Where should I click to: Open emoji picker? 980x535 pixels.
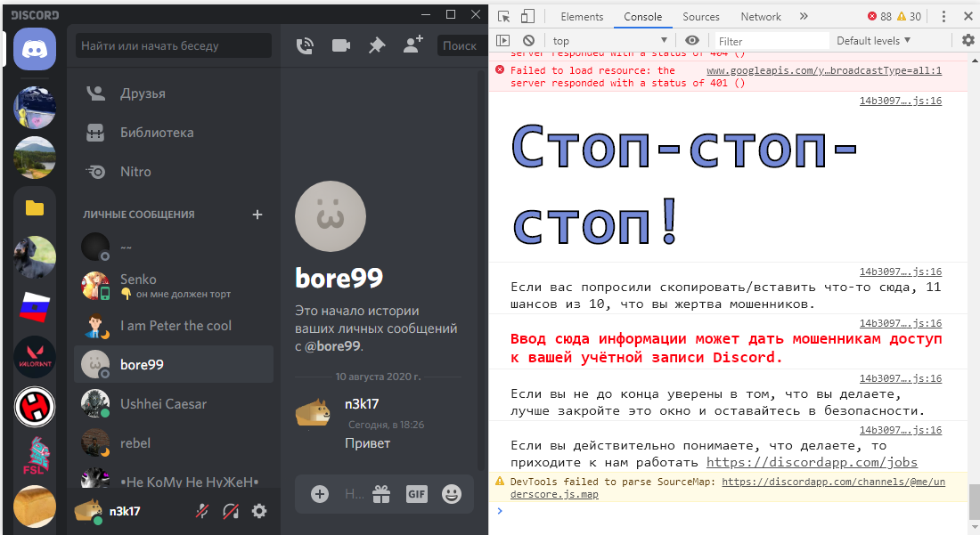click(452, 494)
